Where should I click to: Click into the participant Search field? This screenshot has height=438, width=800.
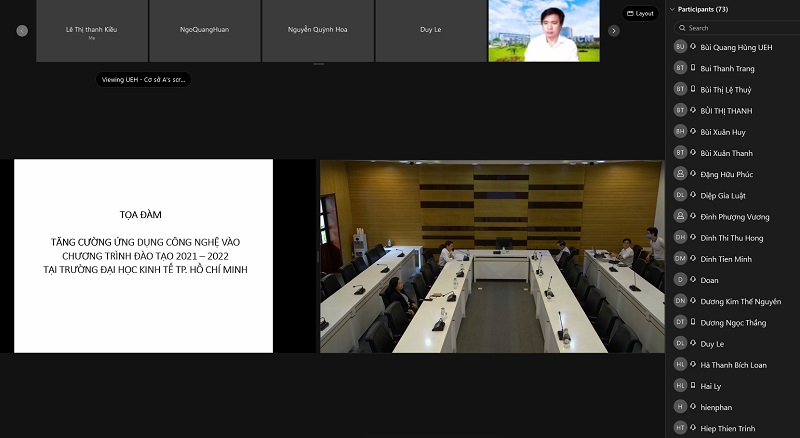coord(737,28)
